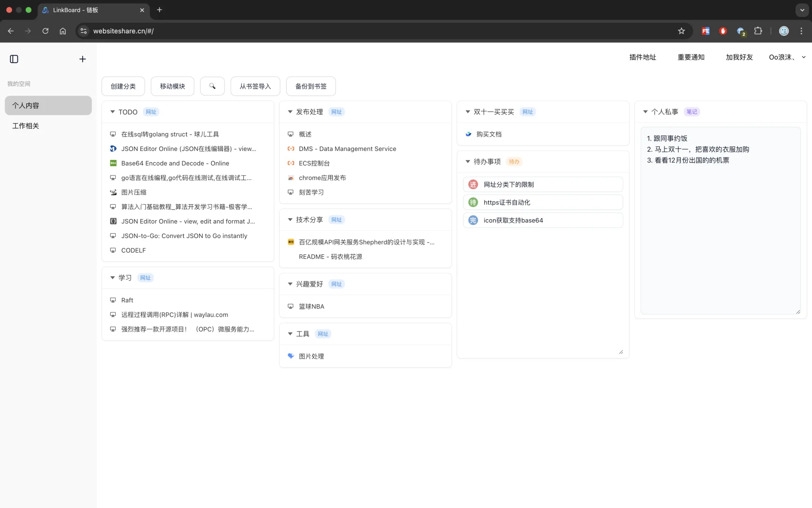Click the Base64 favicon in TODO list
The image size is (812, 508).
tap(113, 163)
